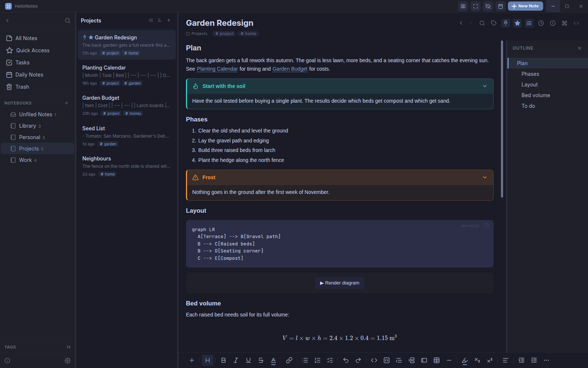The image size is (588, 368).
Task: Collapse the Frost warning callout
Action: coord(485,177)
